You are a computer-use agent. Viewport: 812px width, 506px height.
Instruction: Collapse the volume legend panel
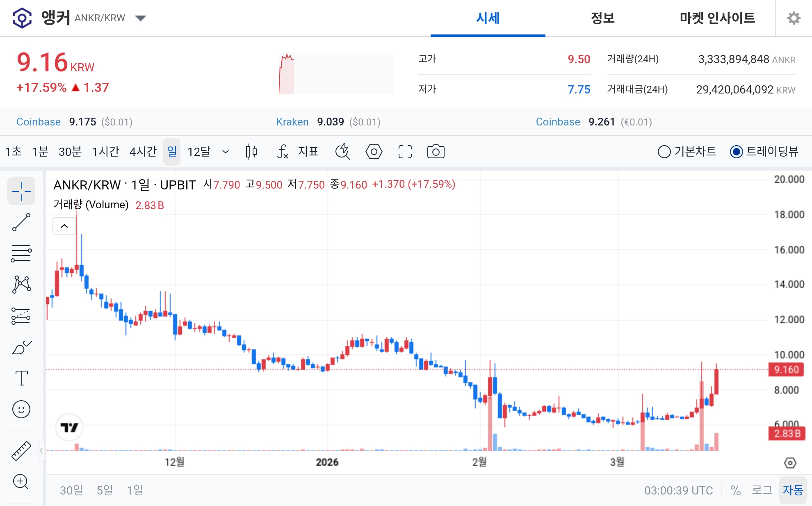pos(64,226)
